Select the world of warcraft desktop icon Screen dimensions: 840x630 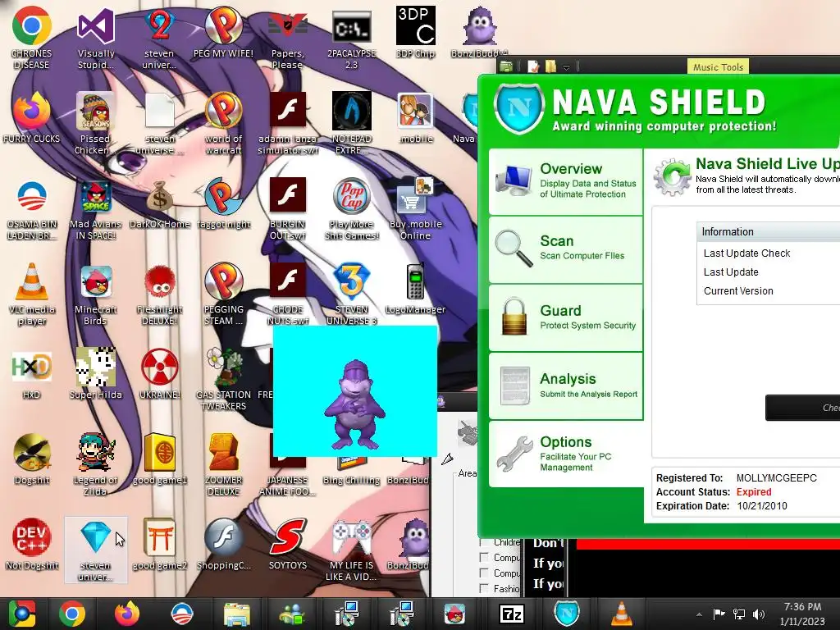pyautogui.click(x=223, y=123)
